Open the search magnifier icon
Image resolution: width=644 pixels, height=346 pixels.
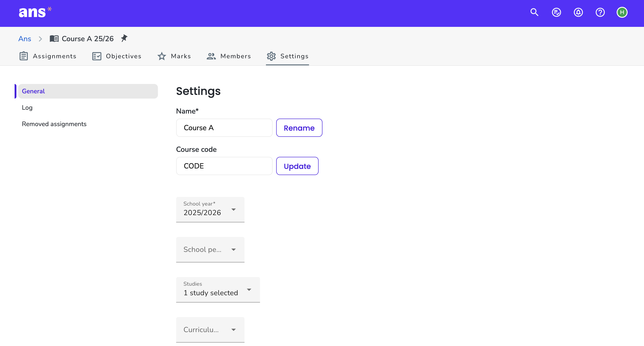[x=534, y=12]
